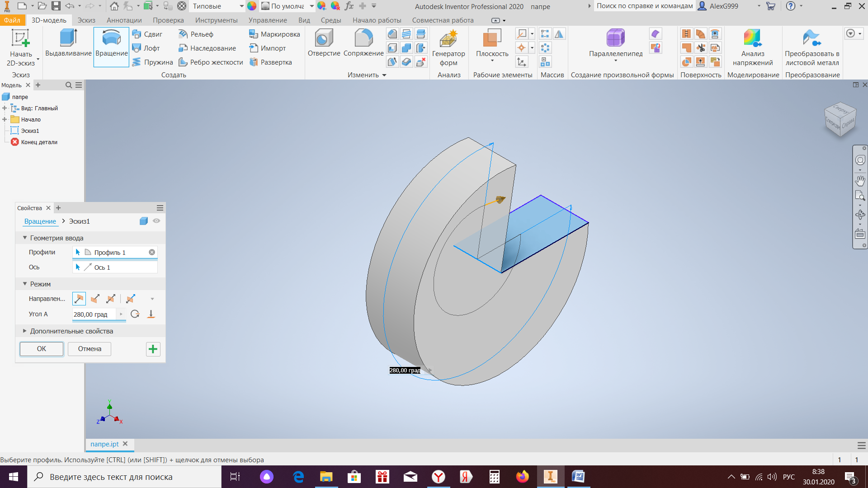Toggle the full revolution angle button
This screenshot has height=488, width=868.
coord(135,314)
